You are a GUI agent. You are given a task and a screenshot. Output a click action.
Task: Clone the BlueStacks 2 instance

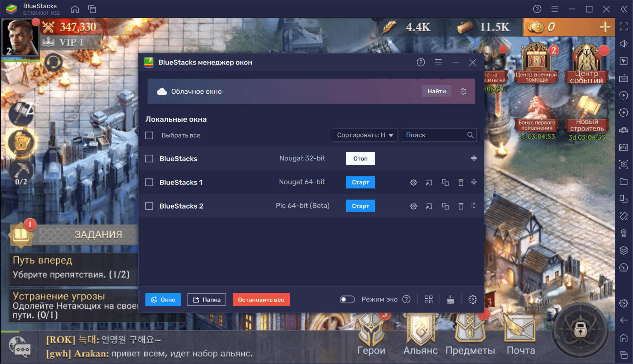point(445,206)
